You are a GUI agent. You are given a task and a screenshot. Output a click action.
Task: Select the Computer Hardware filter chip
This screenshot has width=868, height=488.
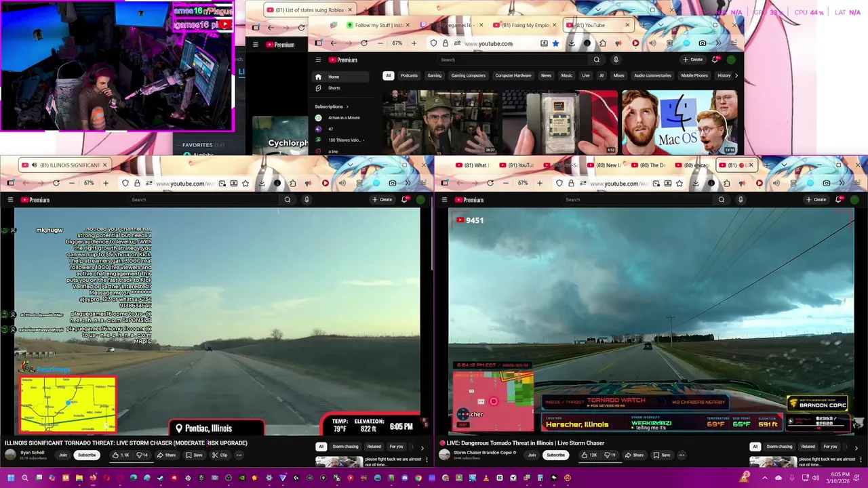click(x=513, y=75)
